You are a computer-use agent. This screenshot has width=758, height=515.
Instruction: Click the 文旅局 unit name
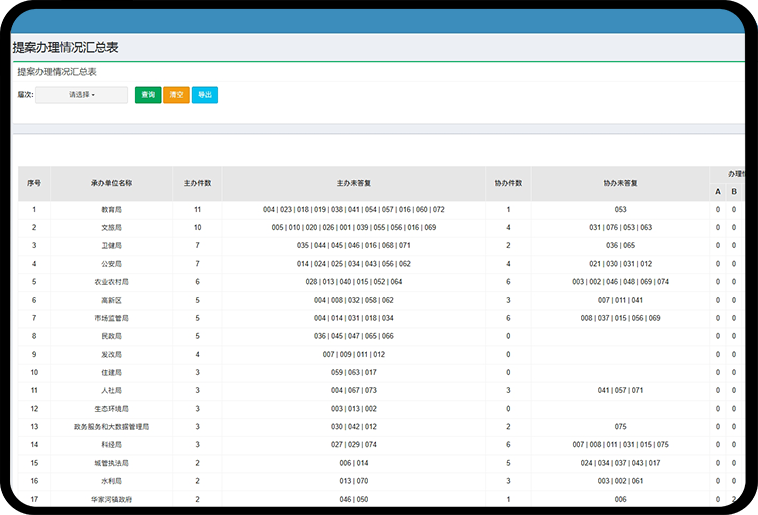(111, 228)
